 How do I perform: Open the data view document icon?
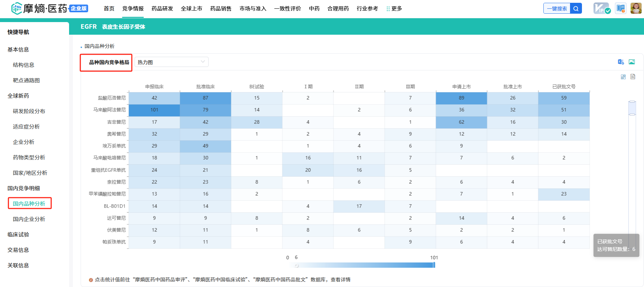pos(633,77)
